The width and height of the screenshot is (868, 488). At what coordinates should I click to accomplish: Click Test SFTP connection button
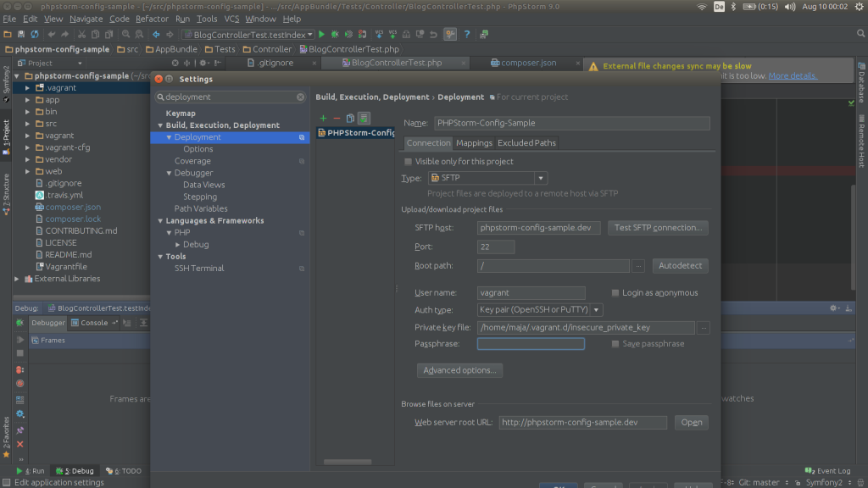pos(658,227)
